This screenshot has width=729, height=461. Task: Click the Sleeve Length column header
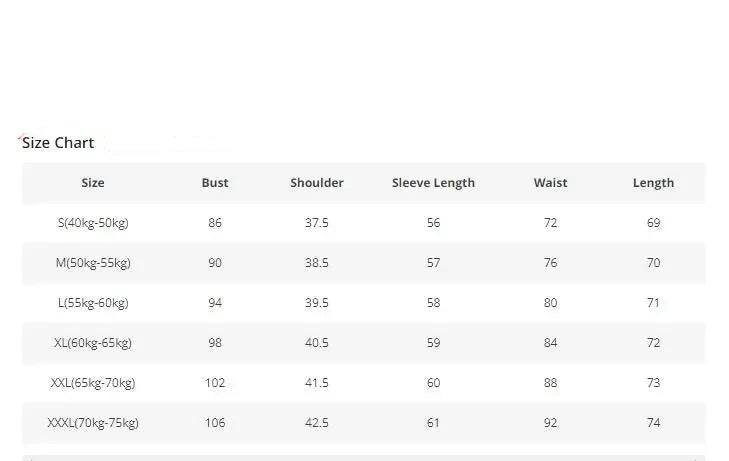pos(433,183)
